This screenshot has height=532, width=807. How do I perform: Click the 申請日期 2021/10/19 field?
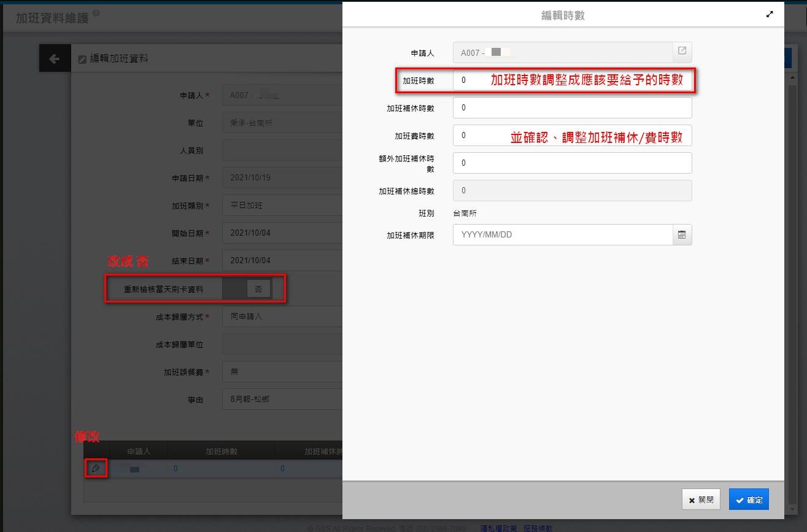click(282, 178)
